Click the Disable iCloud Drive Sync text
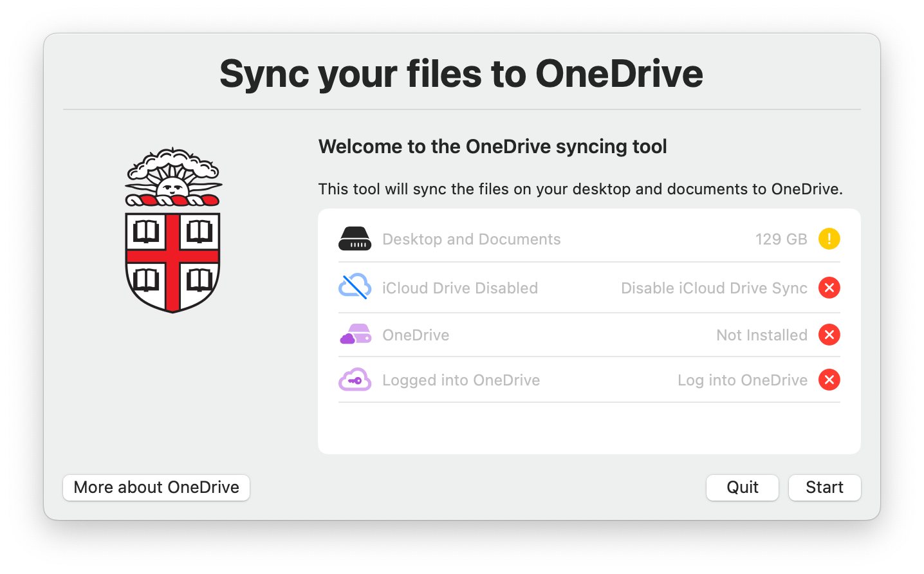924x574 pixels. coord(714,288)
